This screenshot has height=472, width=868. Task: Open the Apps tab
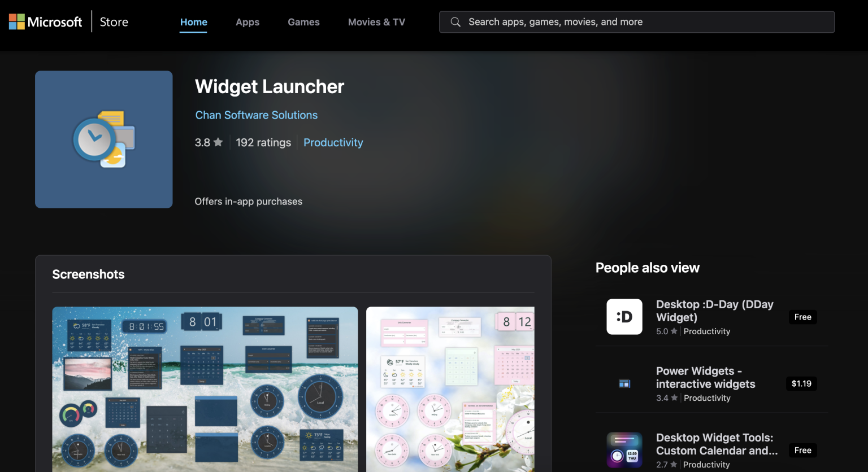(248, 22)
